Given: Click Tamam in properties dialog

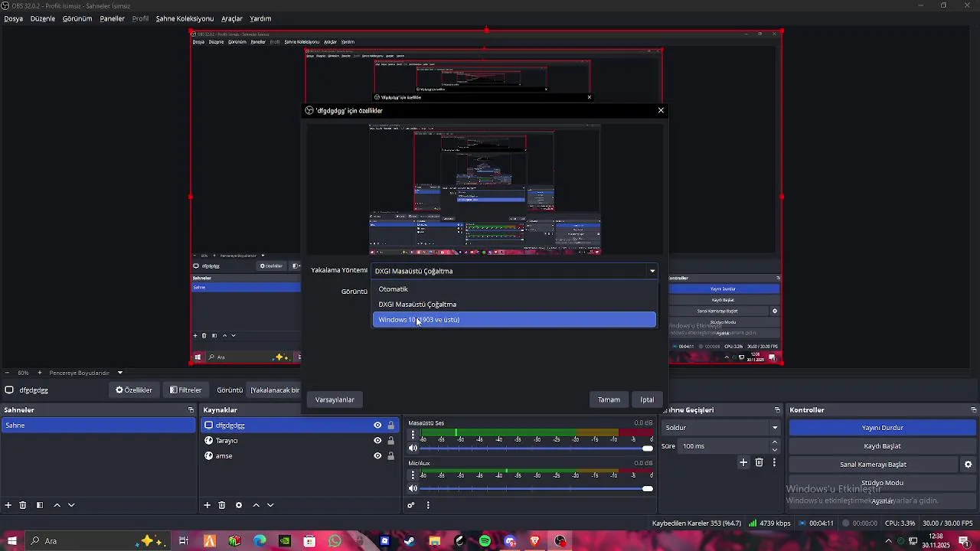Looking at the screenshot, I should click(609, 399).
